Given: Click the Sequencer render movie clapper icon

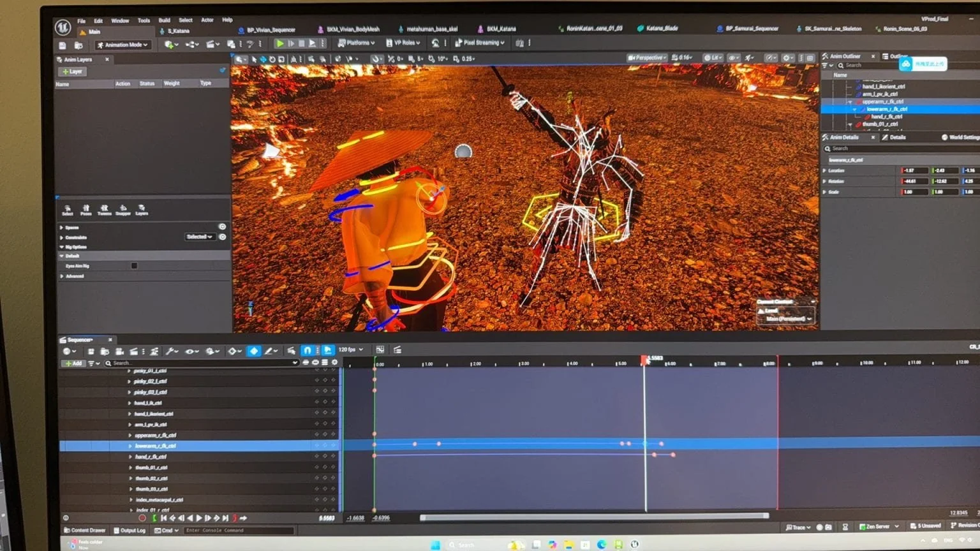Looking at the screenshot, I should [134, 351].
